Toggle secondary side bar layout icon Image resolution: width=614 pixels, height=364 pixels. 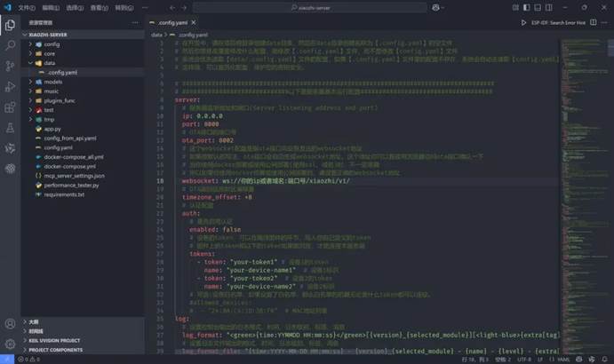click(x=549, y=7)
